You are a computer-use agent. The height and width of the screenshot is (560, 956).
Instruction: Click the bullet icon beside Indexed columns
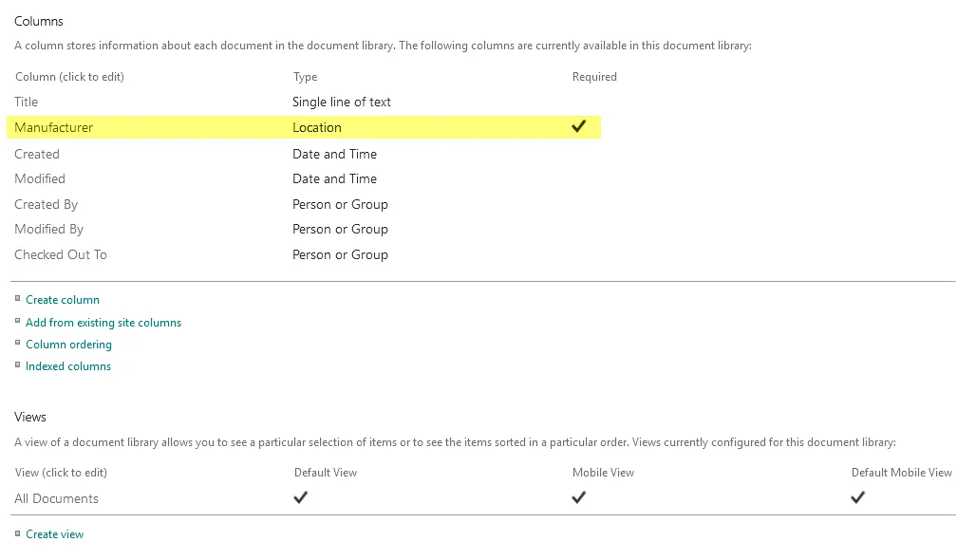point(18,364)
